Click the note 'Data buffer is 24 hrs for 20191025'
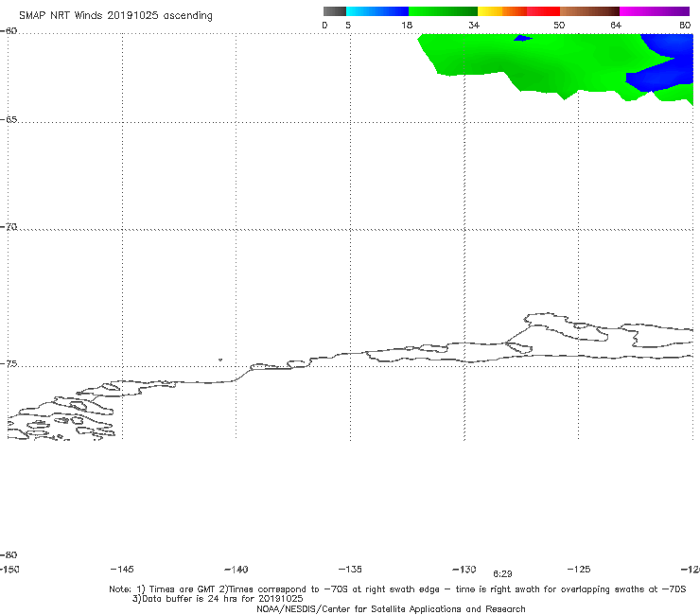Viewport: 700px width, 615px height. coord(218,599)
